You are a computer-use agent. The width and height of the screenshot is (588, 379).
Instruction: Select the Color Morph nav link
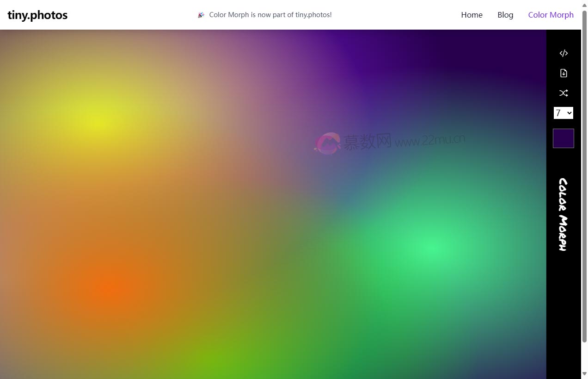click(551, 15)
